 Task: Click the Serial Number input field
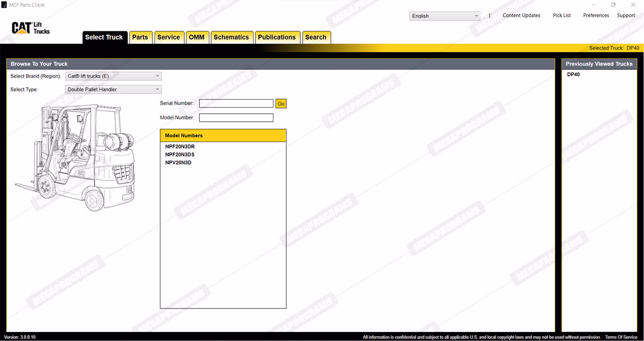click(x=236, y=103)
